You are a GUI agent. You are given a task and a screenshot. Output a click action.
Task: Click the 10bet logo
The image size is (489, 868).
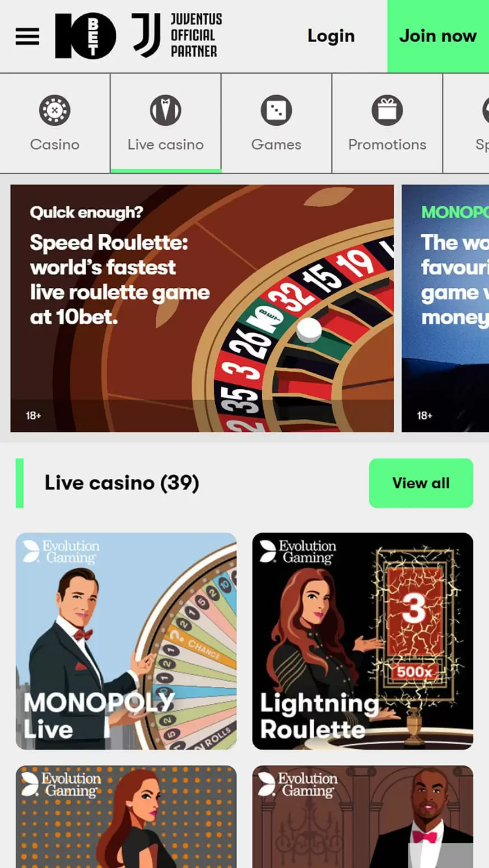coord(85,36)
